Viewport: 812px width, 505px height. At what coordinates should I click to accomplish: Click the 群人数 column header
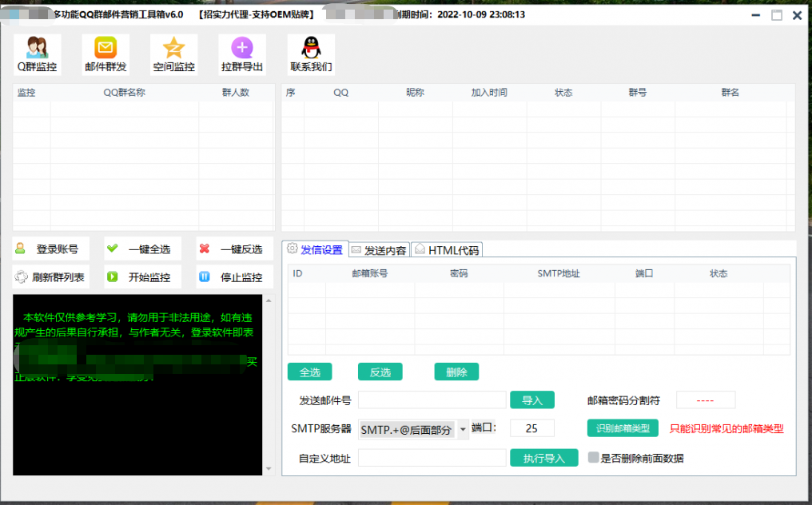[x=236, y=92]
